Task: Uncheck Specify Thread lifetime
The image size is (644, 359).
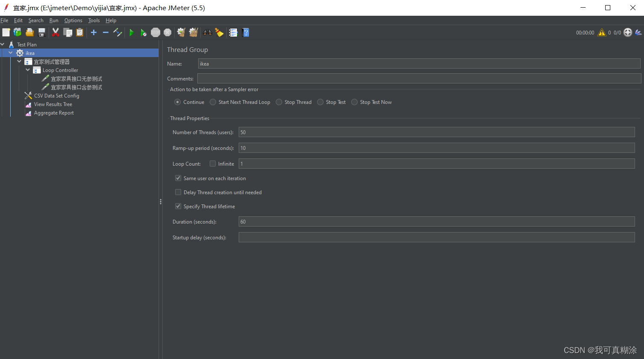Action: point(178,206)
